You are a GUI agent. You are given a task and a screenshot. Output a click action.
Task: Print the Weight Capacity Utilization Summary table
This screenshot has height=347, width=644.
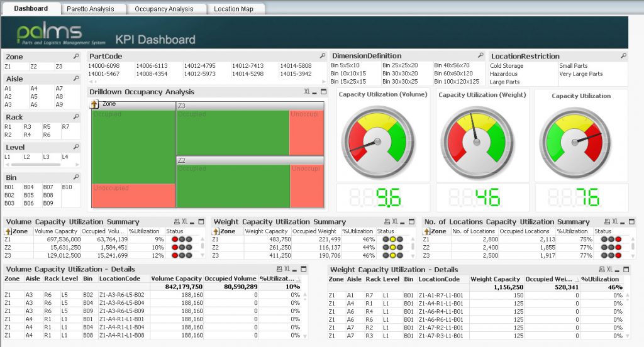click(x=385, y=222)
